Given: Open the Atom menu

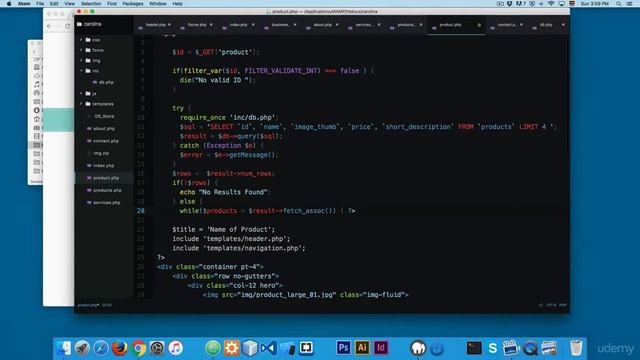Looking at the screenshot, I should point(24,4).
